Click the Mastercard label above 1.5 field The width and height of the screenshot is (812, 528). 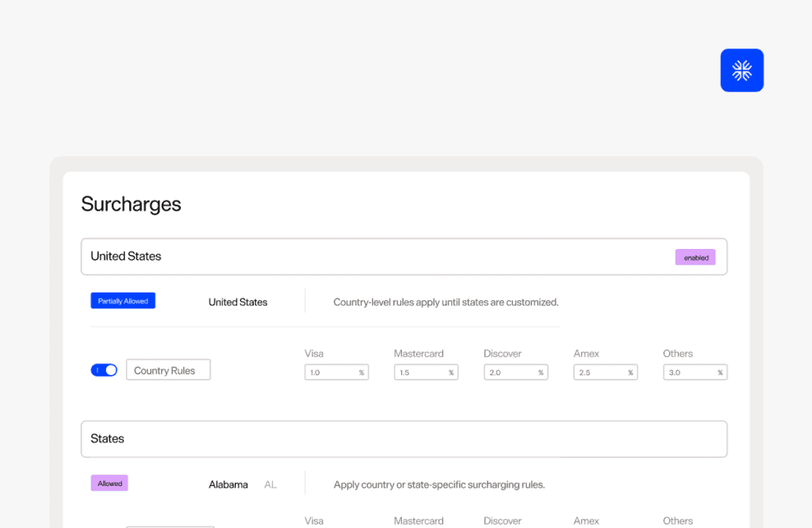point(419,354)
